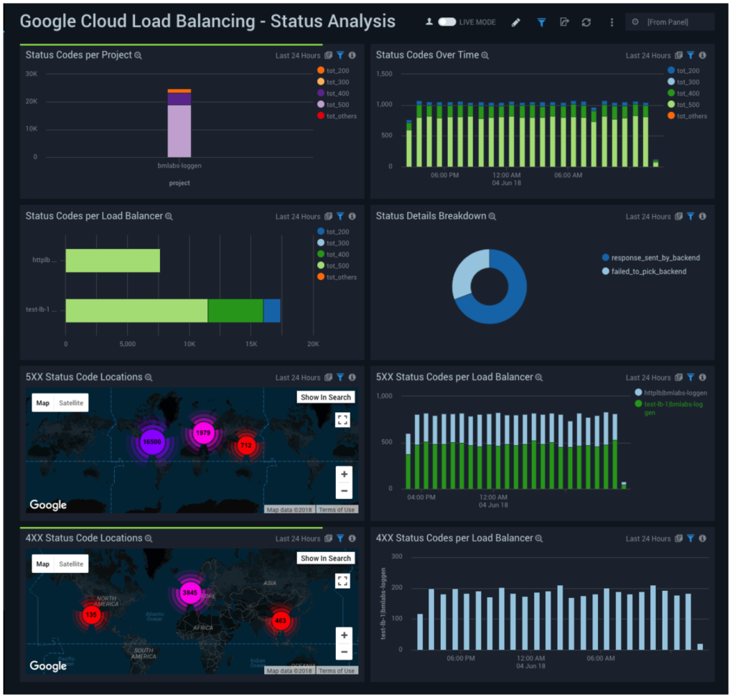This screenshot has width=735, height=700.
Task: Toggle tot_400 legend in Status Codes per Load Balancer
Action: [334, 256]
